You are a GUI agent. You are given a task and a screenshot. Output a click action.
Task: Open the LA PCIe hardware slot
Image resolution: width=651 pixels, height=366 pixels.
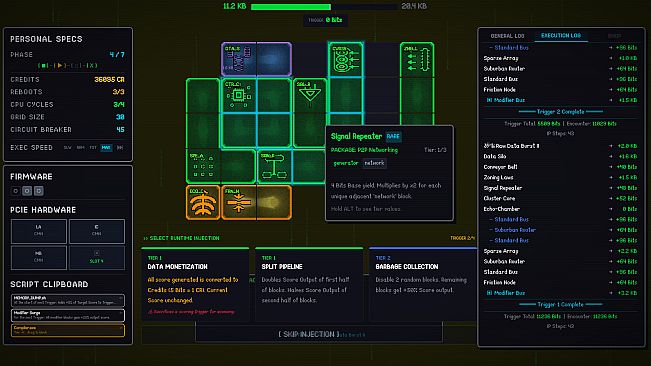[x=39, y=231]
